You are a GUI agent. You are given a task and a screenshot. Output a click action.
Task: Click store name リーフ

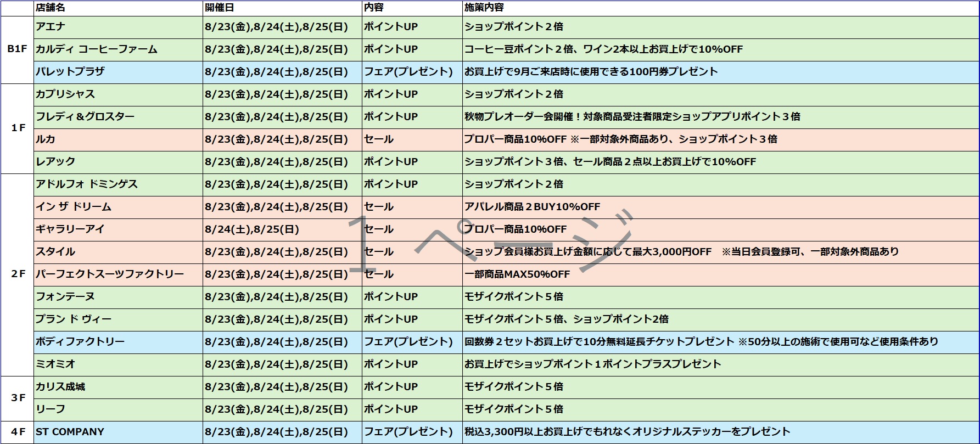click(x=51, y=409)
